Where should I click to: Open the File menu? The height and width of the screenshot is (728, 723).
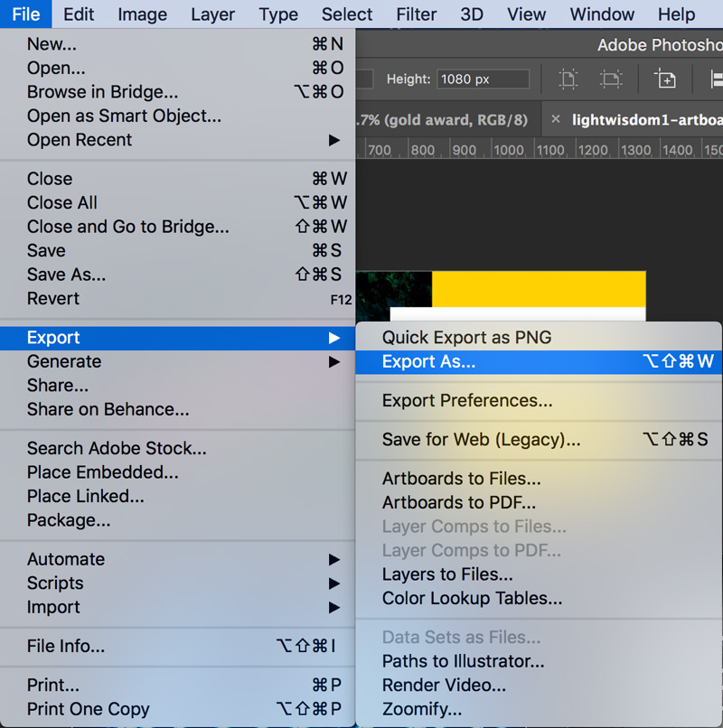26,14
